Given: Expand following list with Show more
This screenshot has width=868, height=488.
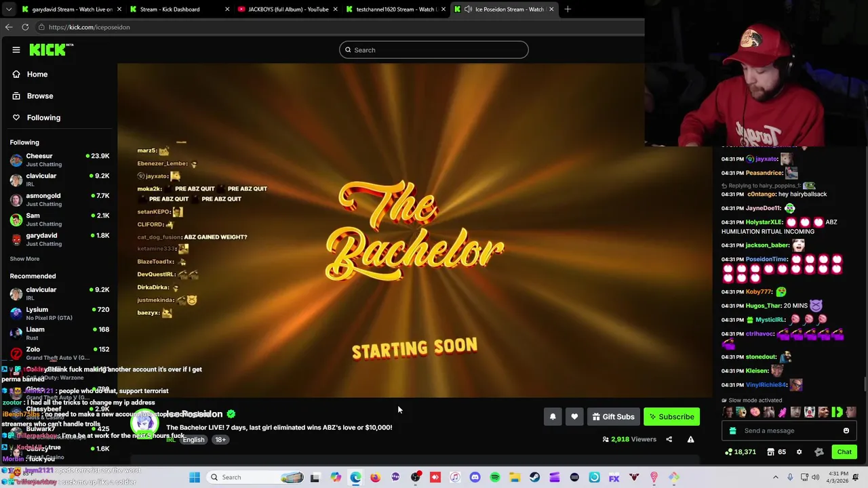Looking at the screenshot, I should click(24, 259).
